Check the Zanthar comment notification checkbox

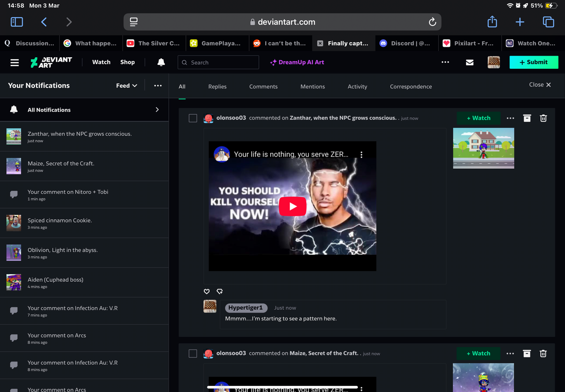pyautogui.click(x=193, y=118)
